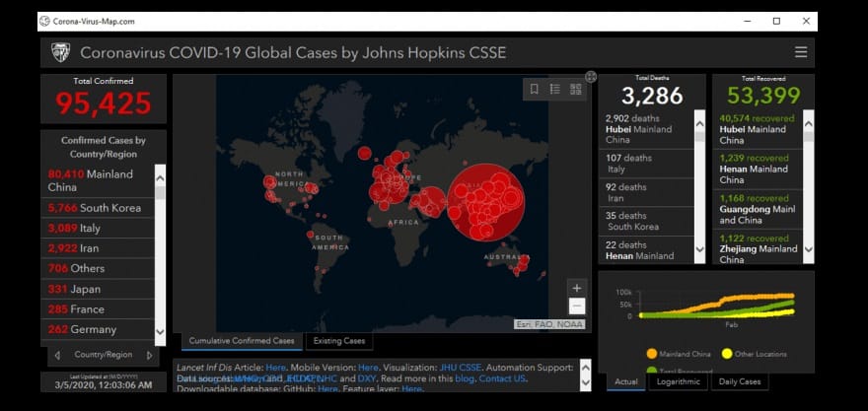Show the map legend list icon

tap(554, 89)
